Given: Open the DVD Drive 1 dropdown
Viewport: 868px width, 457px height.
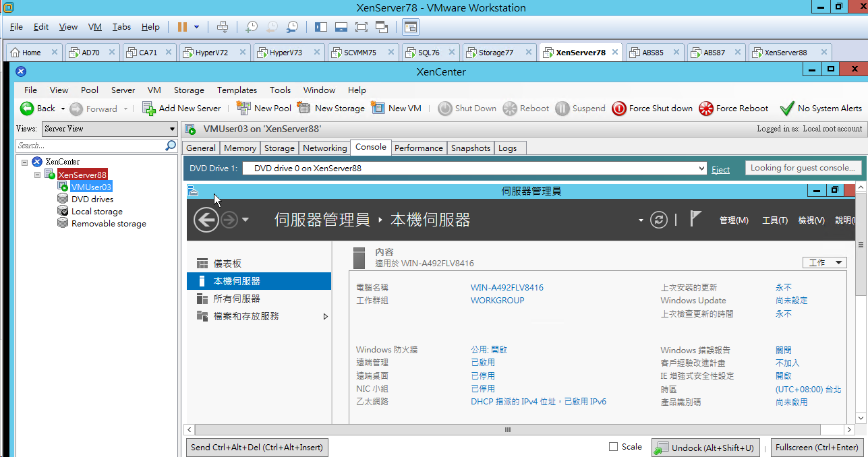Looking at the screenshot, I should (x=702, y=169).
